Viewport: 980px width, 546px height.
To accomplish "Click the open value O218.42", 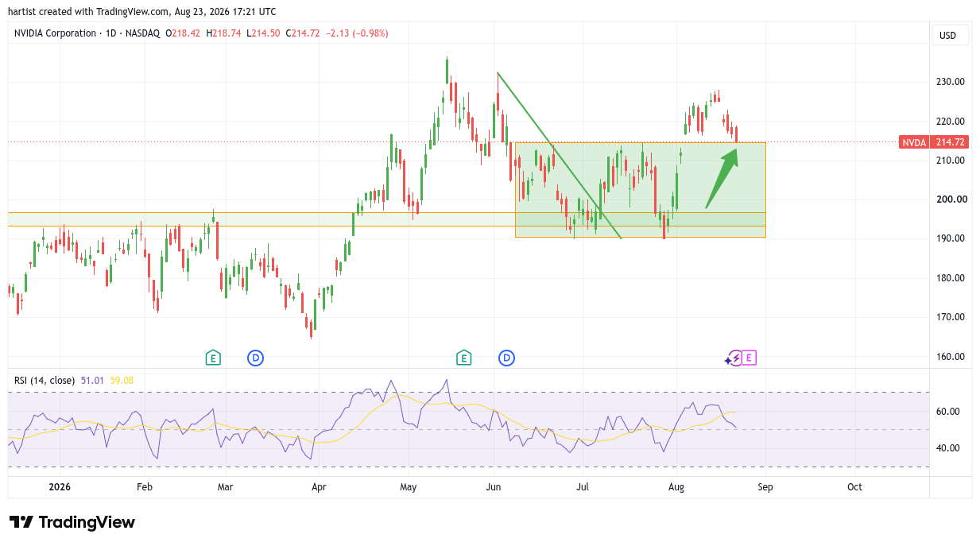I will click(x=183, y=33).
